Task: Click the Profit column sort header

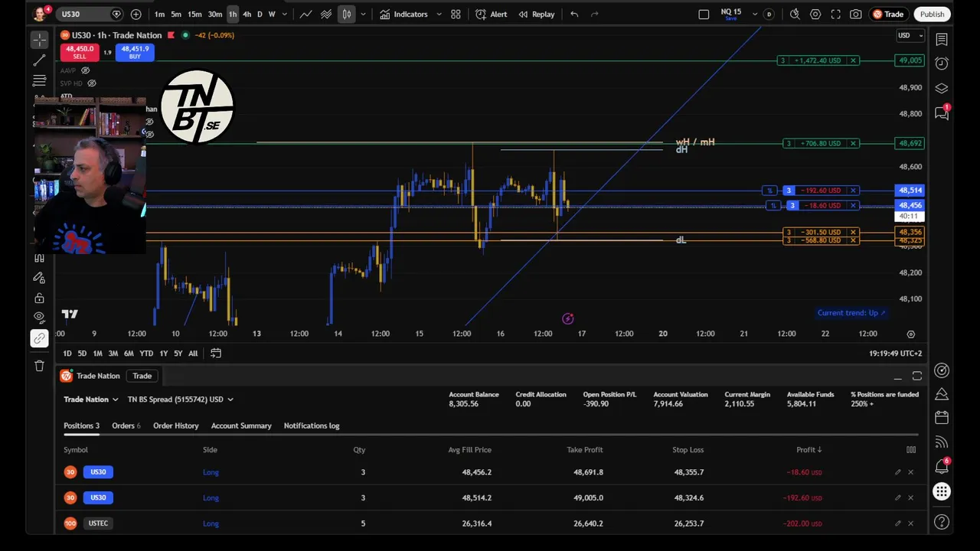Action: 808,450
